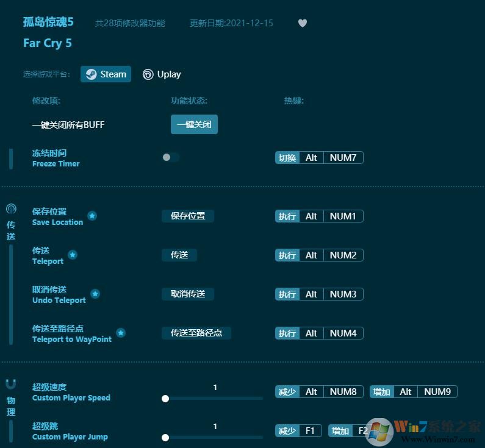Click the NUM4 hotkey field
Image resolution: width=485 pixels, height=448 pixels.
click(x=343, y=333)
